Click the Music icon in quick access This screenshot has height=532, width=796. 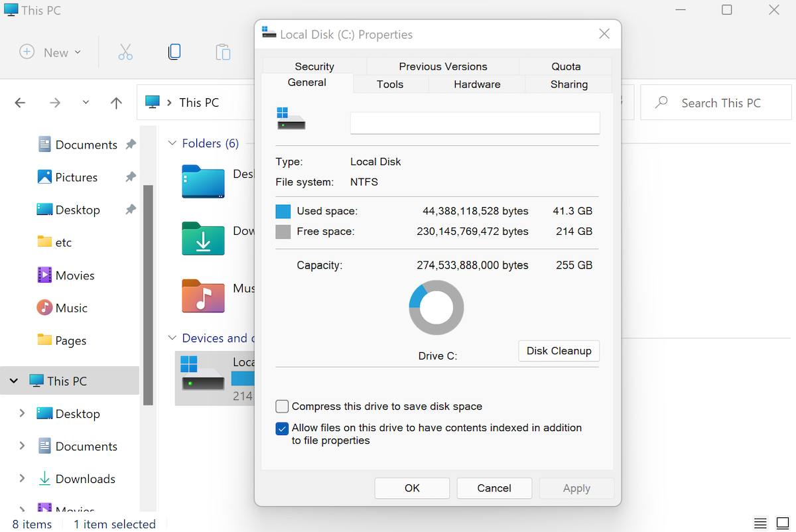[x=44, y=308]
